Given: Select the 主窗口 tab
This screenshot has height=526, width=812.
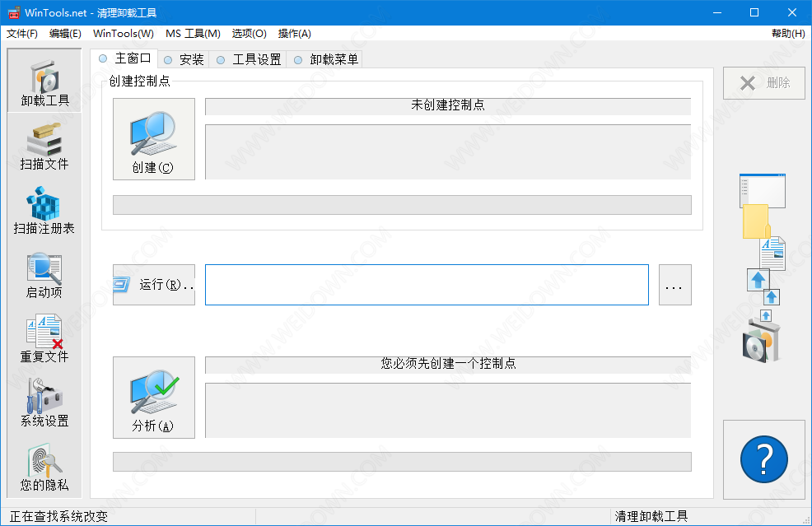Looking at the screenshot, I should tap(124, 58).
